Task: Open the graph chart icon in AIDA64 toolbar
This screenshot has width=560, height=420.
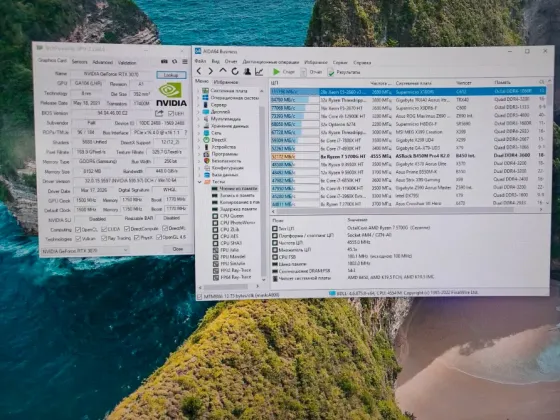Action: (259, 72)
